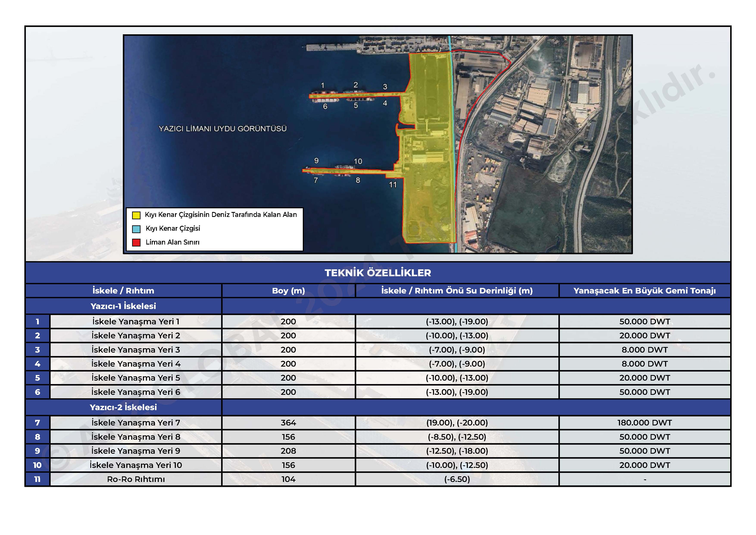Select the cell 'İskele Yanaşma Yeri 7'
This screenshot has height=535, width=756.
coord(136,423)
